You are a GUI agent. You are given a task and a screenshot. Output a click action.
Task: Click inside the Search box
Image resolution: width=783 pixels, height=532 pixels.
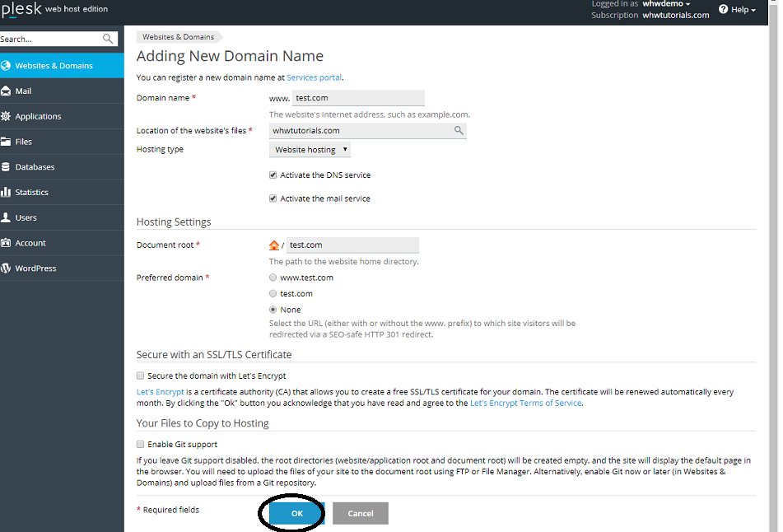[49, 38]
